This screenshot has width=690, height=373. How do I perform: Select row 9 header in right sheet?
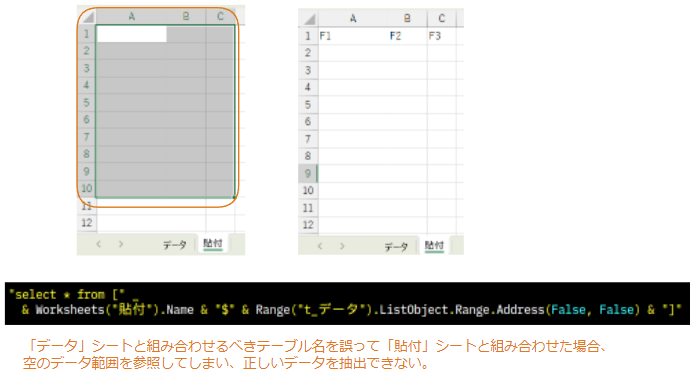pos(308,173)
